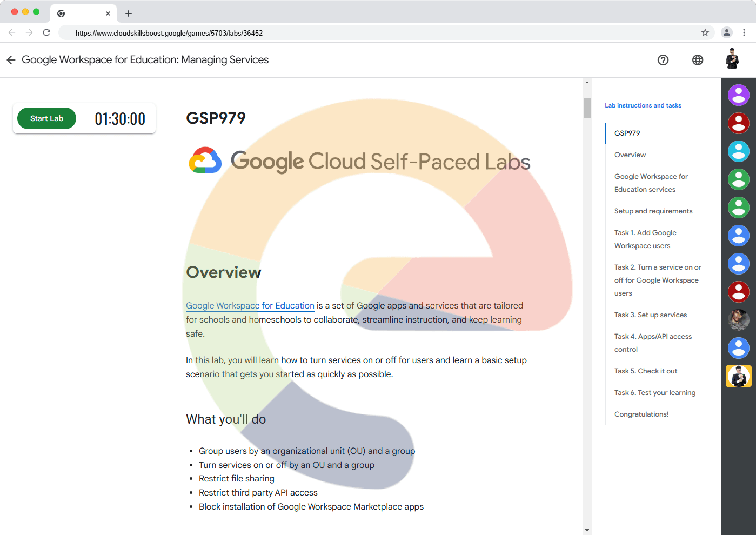The image size is (756, 535).
Task: Open the browser three-dot menu
Action: [x=744, y=32]
